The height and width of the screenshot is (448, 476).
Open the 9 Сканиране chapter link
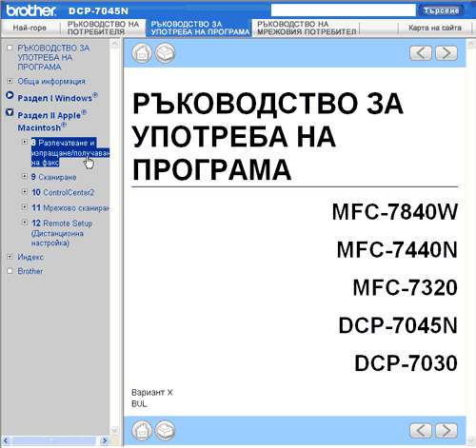tap(53, 177)
